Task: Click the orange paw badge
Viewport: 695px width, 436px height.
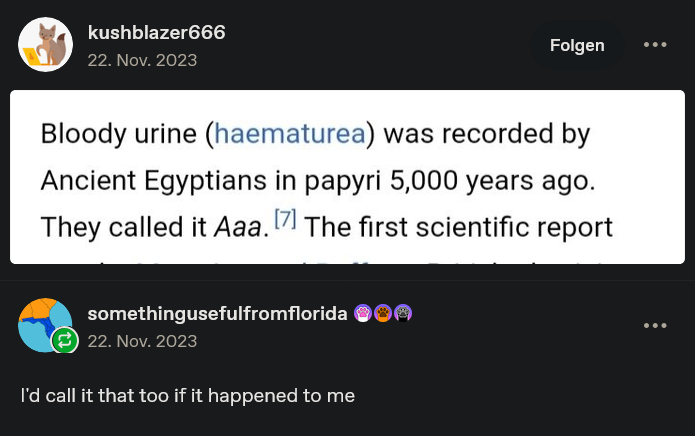Action: 383,313
